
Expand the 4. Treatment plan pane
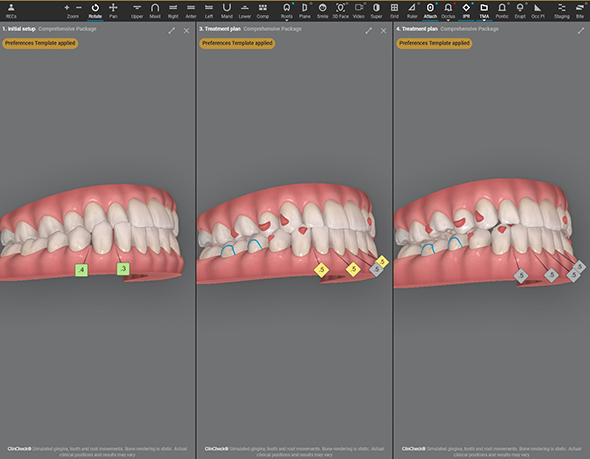pos(581,31)
